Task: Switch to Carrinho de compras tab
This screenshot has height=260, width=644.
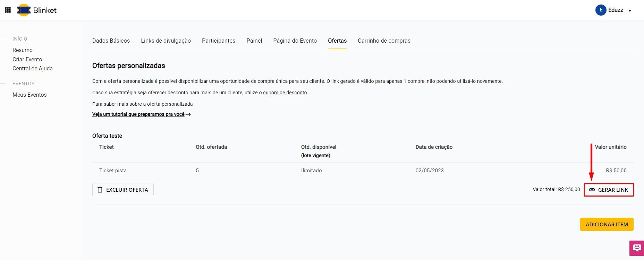Action: click(x=384, y=41)
